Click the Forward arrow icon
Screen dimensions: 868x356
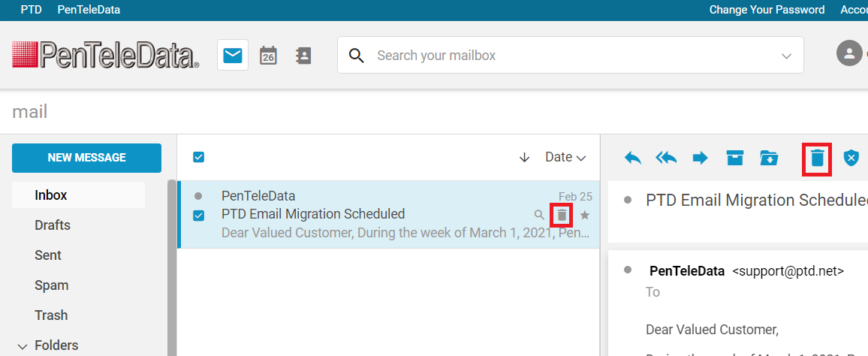click(x=701, y=158)
